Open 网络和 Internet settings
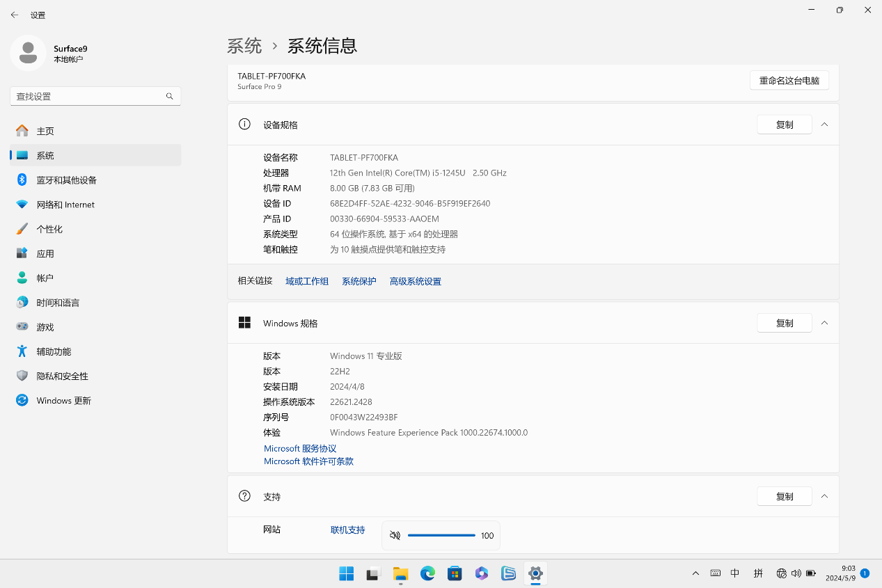Viewport: 882px width, 588px height. pyautogui.click(x=95, y=205)
